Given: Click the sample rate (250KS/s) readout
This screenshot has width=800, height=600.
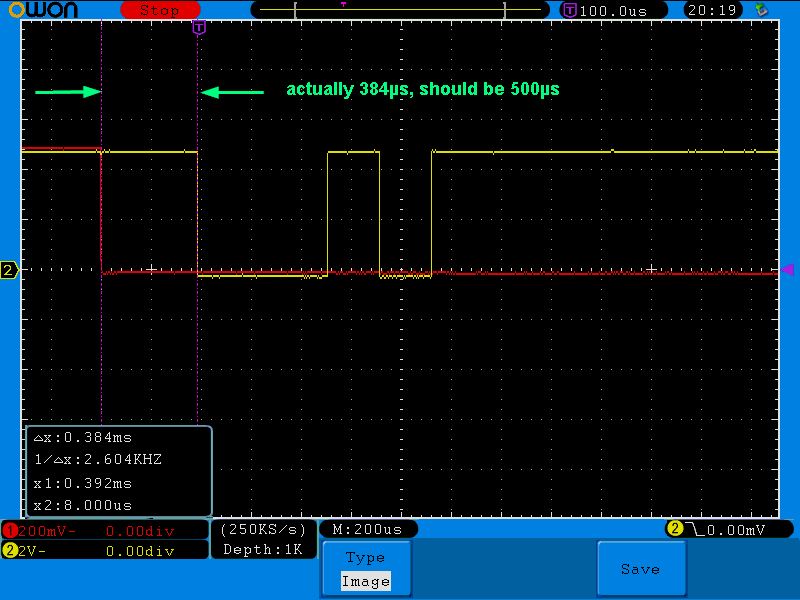Looking at the screenshot, I should pyautogui.click(x=263, y=530).
